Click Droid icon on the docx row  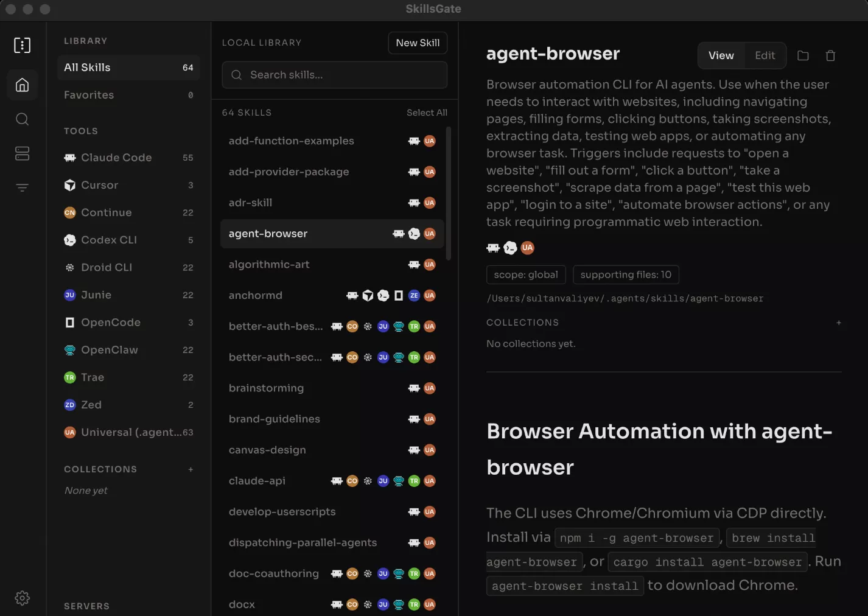tap(368, 604)
